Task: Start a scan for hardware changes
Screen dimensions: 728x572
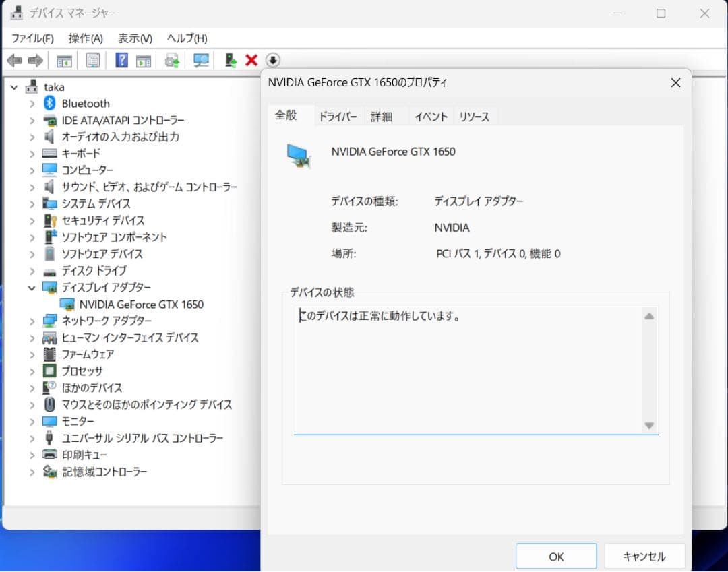Action: click(x=200, y=60)
